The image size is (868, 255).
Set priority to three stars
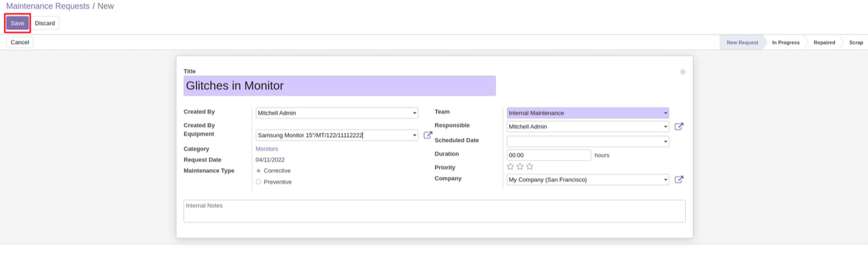click(x=530, y=167)
